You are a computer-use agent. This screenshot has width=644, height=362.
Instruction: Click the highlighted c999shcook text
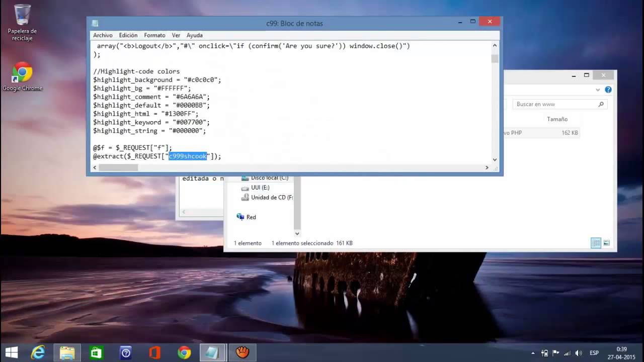[188, 156]
